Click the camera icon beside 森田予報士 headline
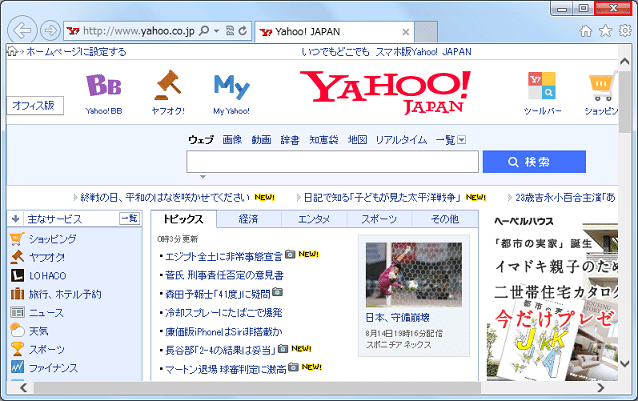Screen dimensions: 638x401 277,292
